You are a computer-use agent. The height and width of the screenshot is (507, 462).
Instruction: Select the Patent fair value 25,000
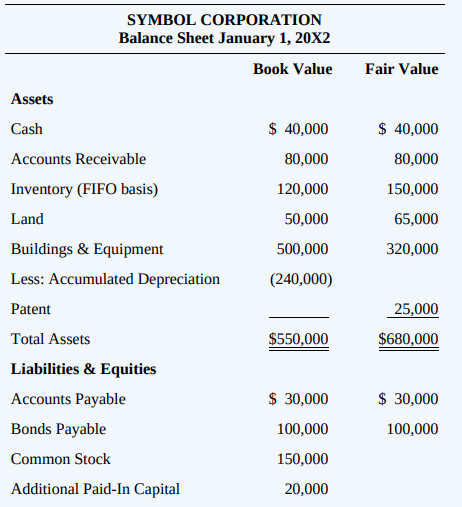tap(416, 309)
